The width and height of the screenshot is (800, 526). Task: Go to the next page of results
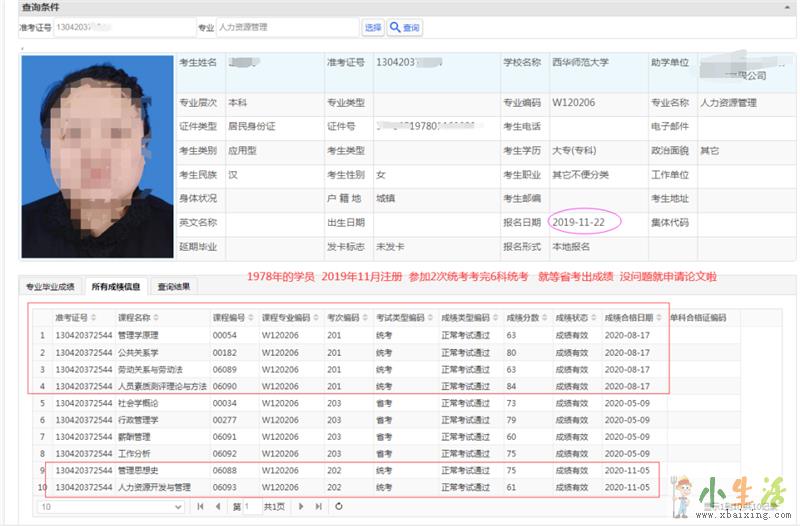coord(300,507)
